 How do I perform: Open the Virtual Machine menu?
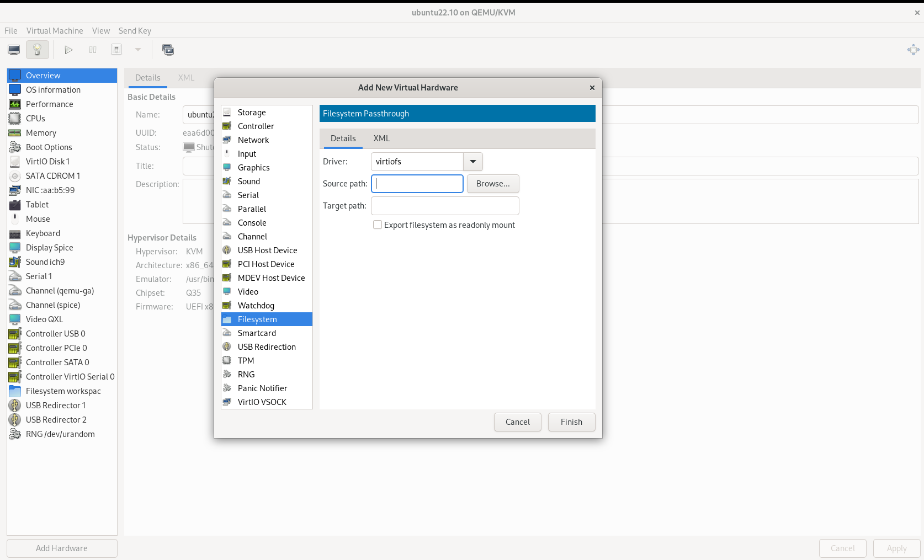coord(55,31)
